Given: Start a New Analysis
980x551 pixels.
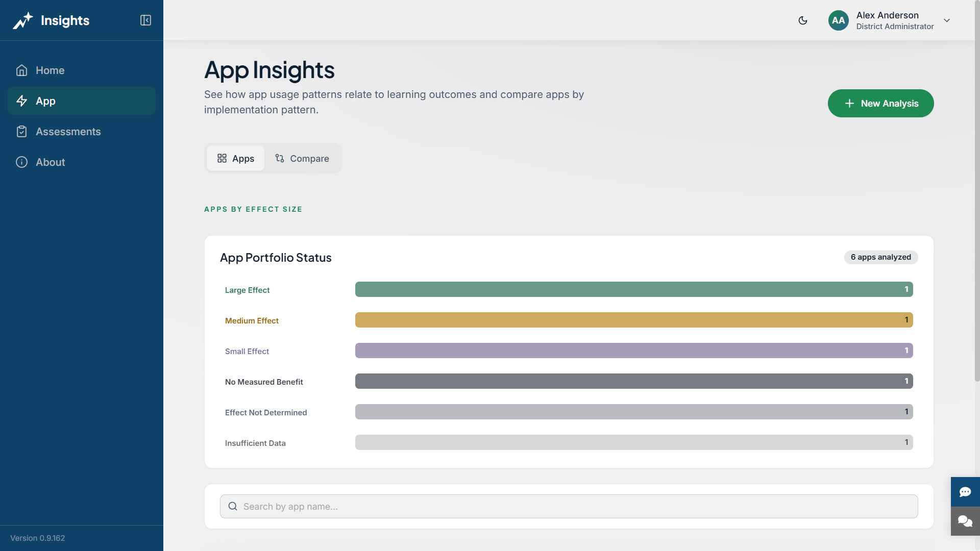Looking at the screenshot, I should click(880, 104).
